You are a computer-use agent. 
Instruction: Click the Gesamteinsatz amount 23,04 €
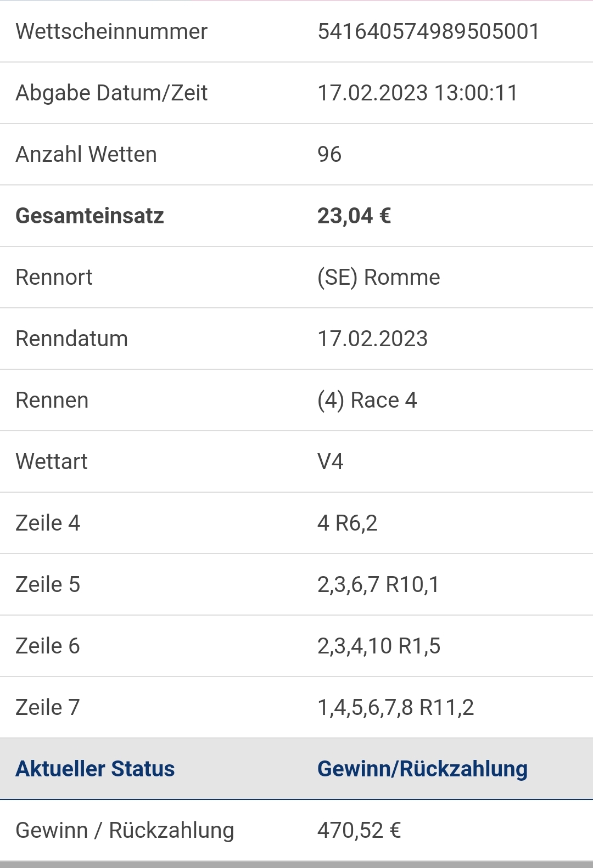point(354,216)
